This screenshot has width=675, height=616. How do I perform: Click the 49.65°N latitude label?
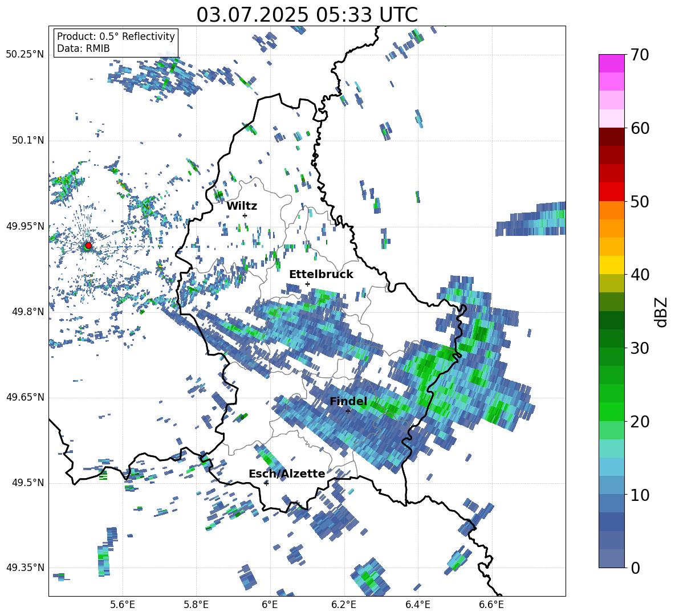tap(25, 397)
